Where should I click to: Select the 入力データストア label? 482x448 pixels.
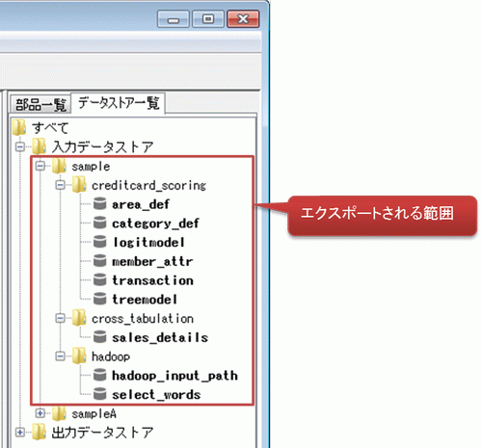[102, 146]
